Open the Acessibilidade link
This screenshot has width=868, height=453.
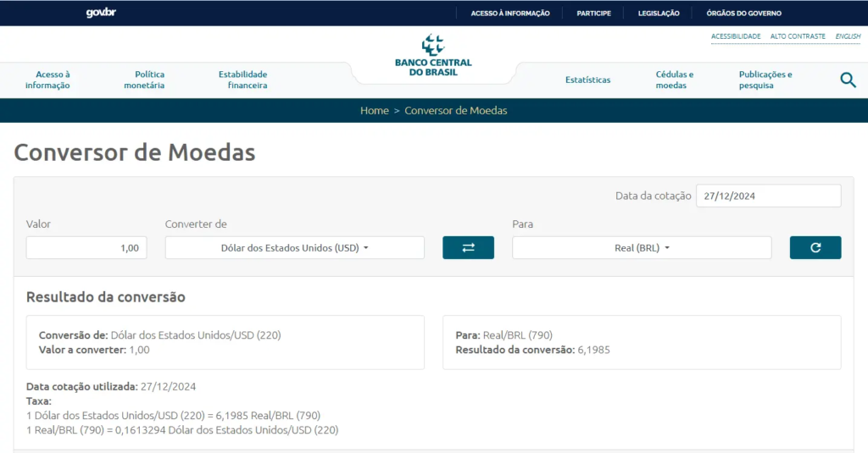pos(736,36)
